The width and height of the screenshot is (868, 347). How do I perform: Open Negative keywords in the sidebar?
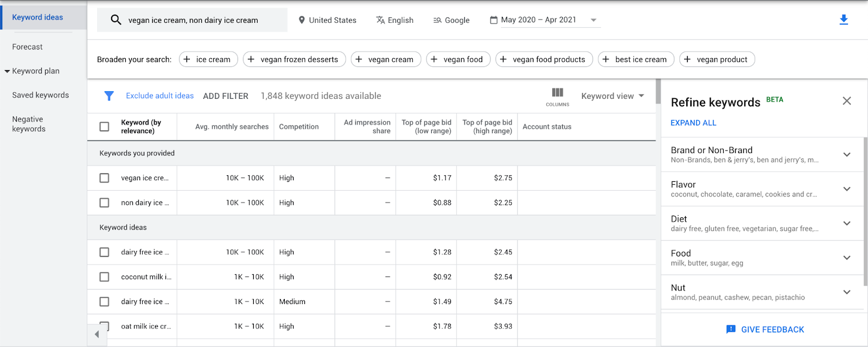point(29,124)
